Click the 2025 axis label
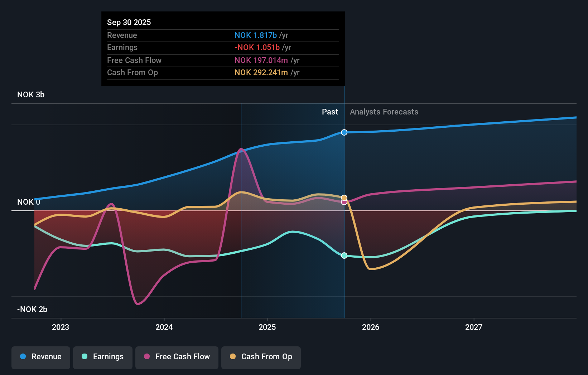Viewport: 588px width, 375px height. click(267, 327)
